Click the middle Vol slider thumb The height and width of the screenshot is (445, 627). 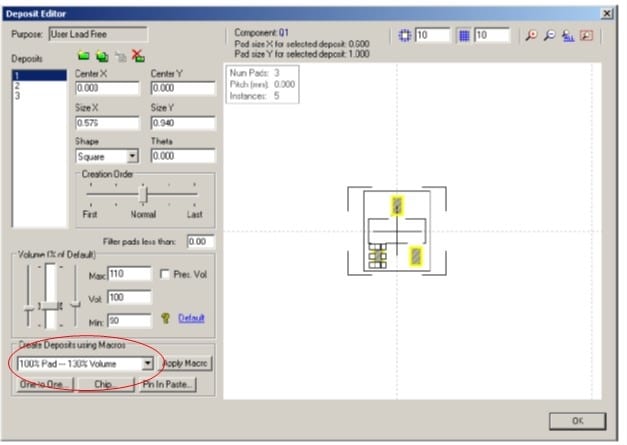pos(50,305)
